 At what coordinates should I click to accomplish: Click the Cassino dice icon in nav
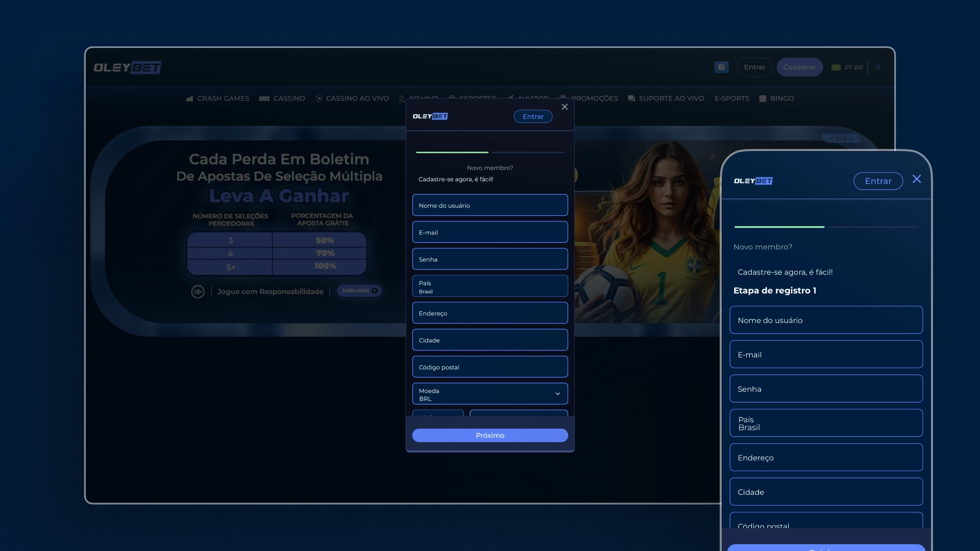(x=265, y=98)
